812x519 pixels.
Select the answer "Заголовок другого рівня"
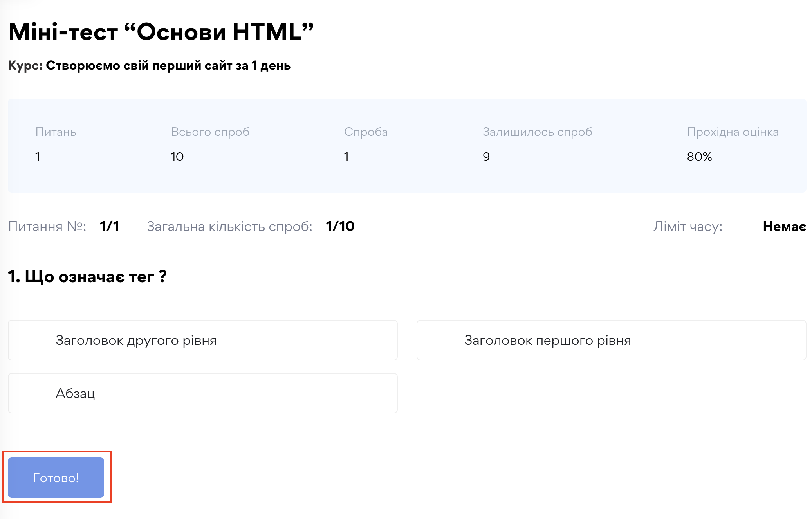coord(202,340)
